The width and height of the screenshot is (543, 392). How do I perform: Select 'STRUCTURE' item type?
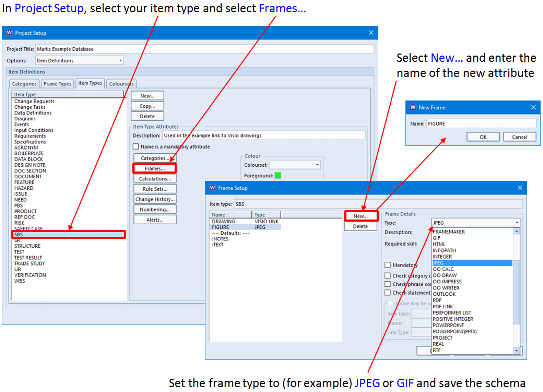(x=27, y=246)
